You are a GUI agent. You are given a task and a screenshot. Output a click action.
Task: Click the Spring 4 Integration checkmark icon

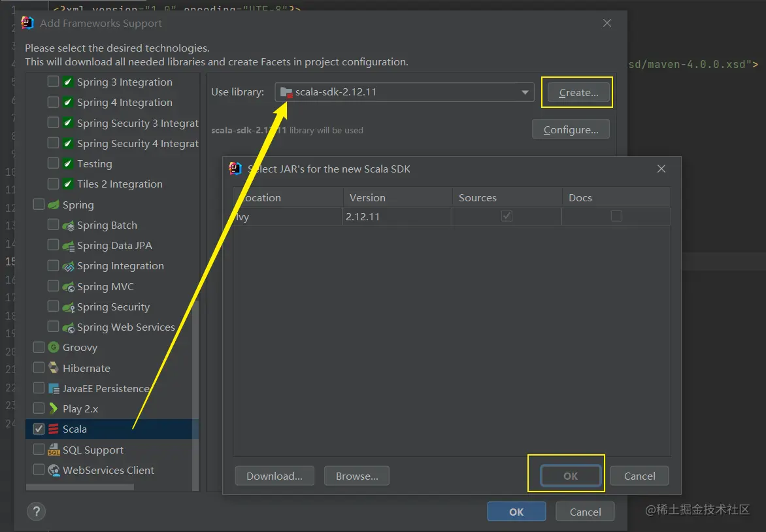click(69, 102)
